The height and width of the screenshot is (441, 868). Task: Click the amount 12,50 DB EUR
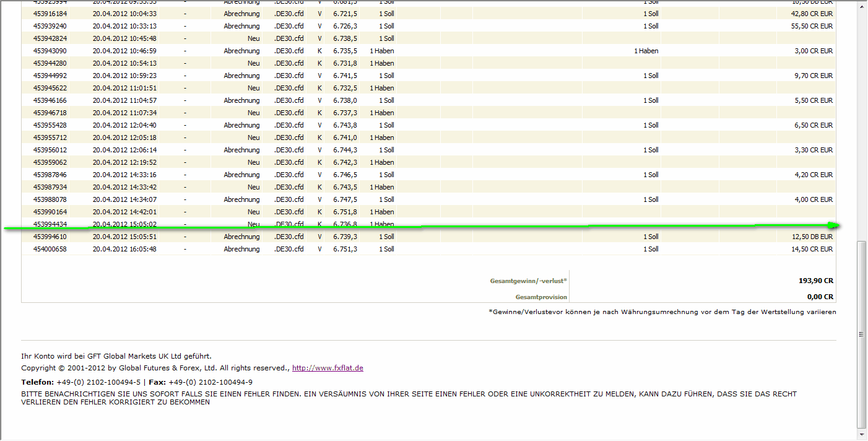pyautogui.click(x=812, y=237)
